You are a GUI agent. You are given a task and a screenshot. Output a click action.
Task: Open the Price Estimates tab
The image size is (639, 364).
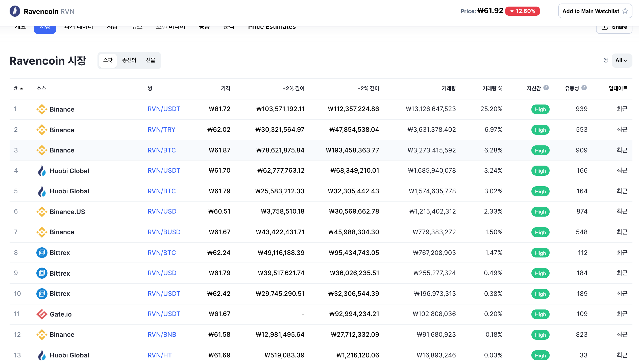272,27
